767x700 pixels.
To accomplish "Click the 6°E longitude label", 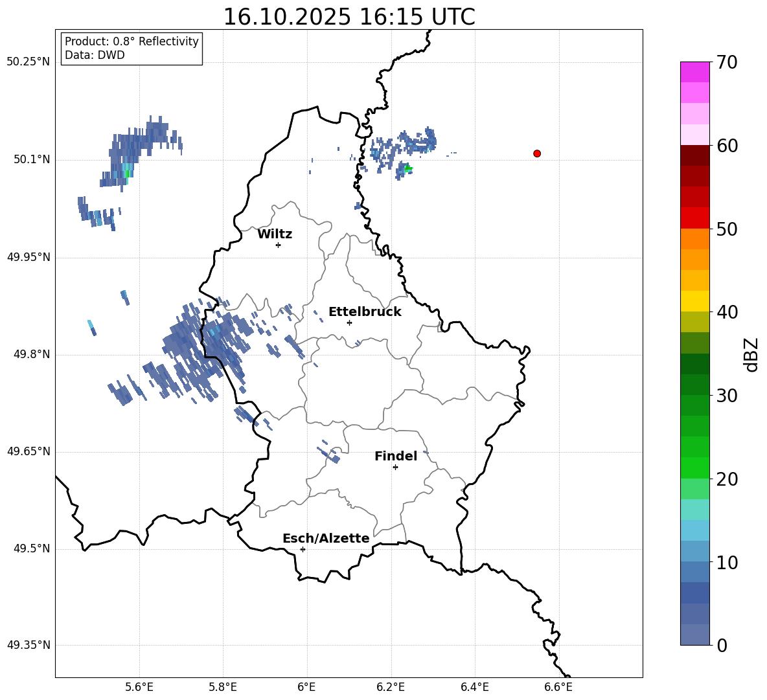I will [306, 687].
